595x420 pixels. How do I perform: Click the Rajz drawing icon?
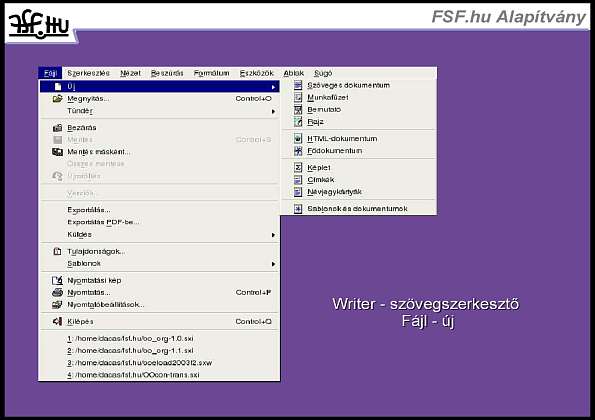tap(298, 122)
